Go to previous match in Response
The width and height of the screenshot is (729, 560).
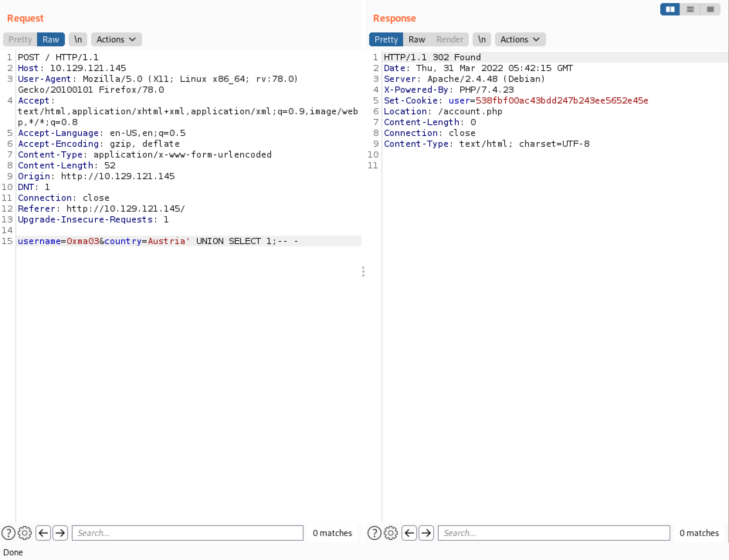[409, 533]
